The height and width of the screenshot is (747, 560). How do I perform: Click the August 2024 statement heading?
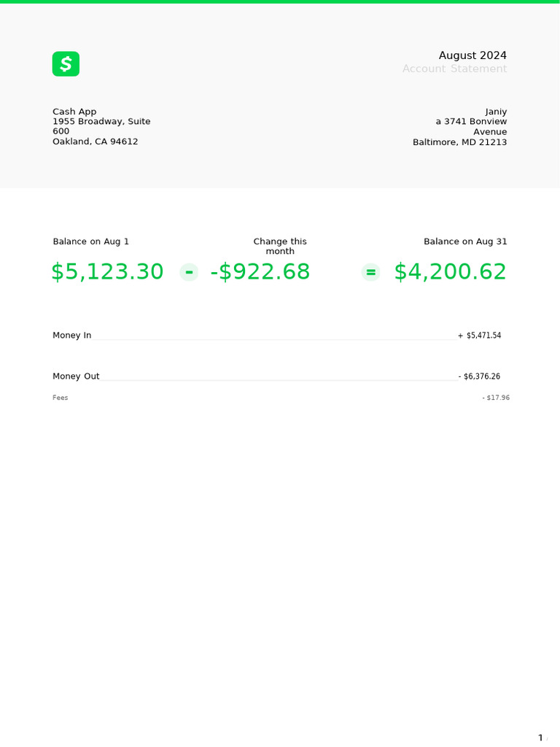(x=472, y=55)
